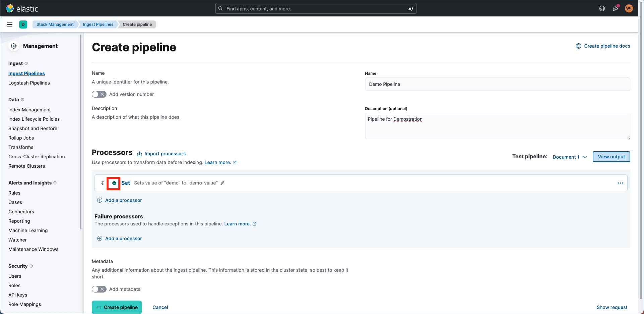
Task: Open the 'D' space selector icon
Action: click(23, 24)
